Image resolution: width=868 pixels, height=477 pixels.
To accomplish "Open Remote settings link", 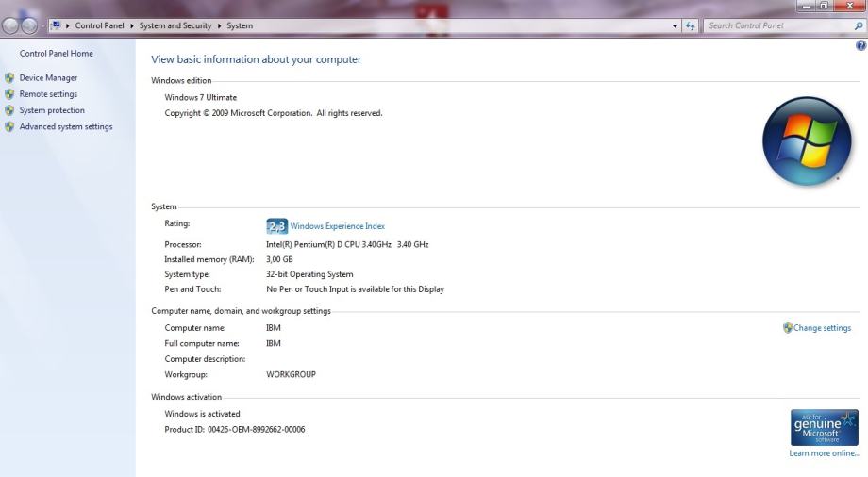I will point(48,94).
